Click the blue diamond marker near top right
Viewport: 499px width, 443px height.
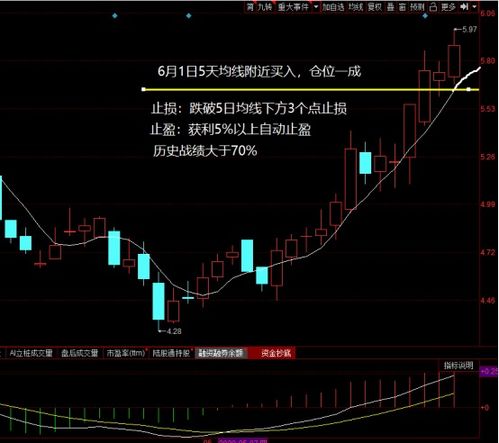[425, 16]
